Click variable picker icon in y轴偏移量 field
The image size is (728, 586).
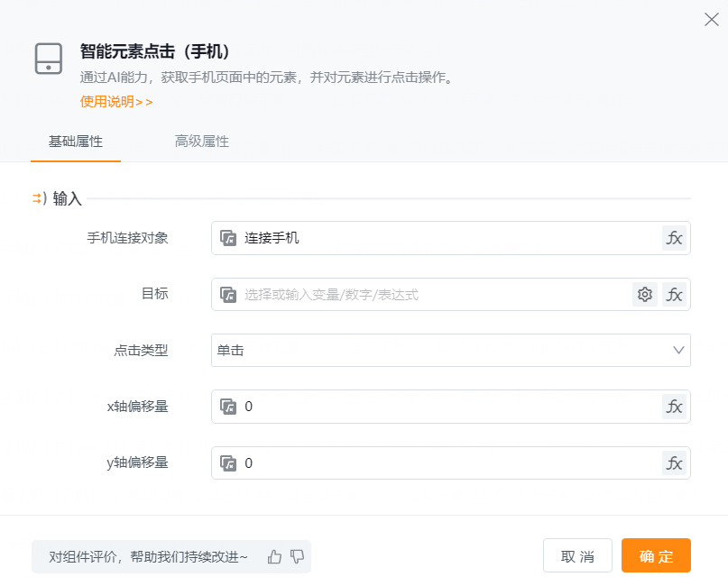click(x=228, y=463)
